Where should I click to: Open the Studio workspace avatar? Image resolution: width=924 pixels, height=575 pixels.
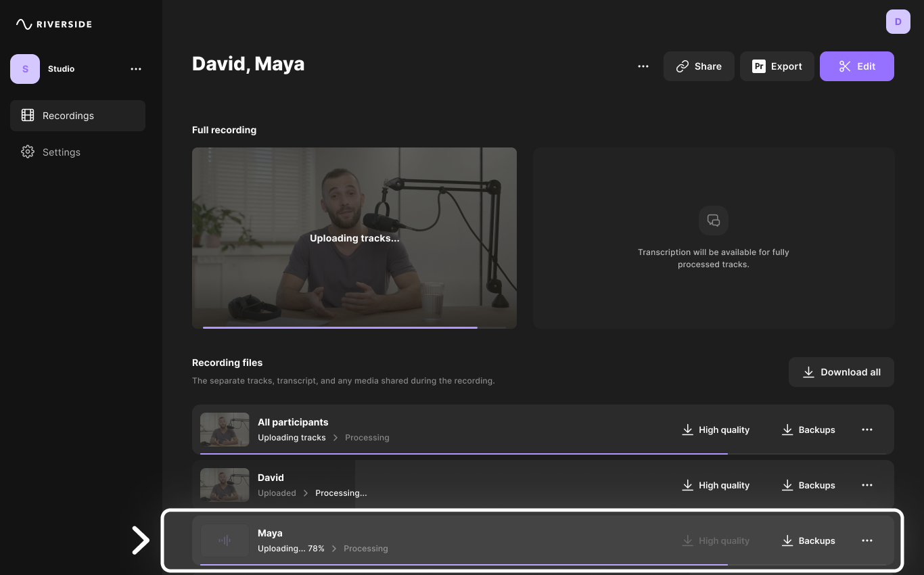(25, 69)
